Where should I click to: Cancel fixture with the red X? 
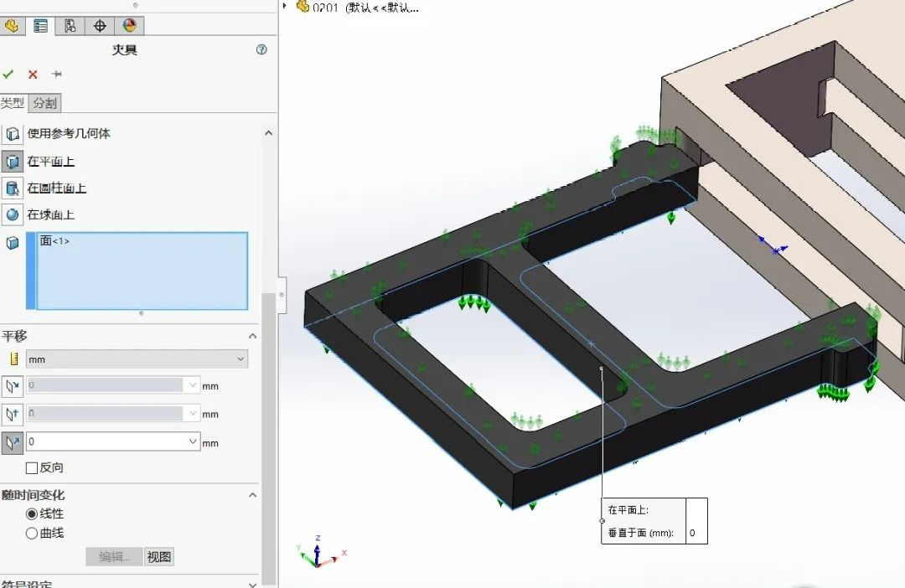coord(33,75)
